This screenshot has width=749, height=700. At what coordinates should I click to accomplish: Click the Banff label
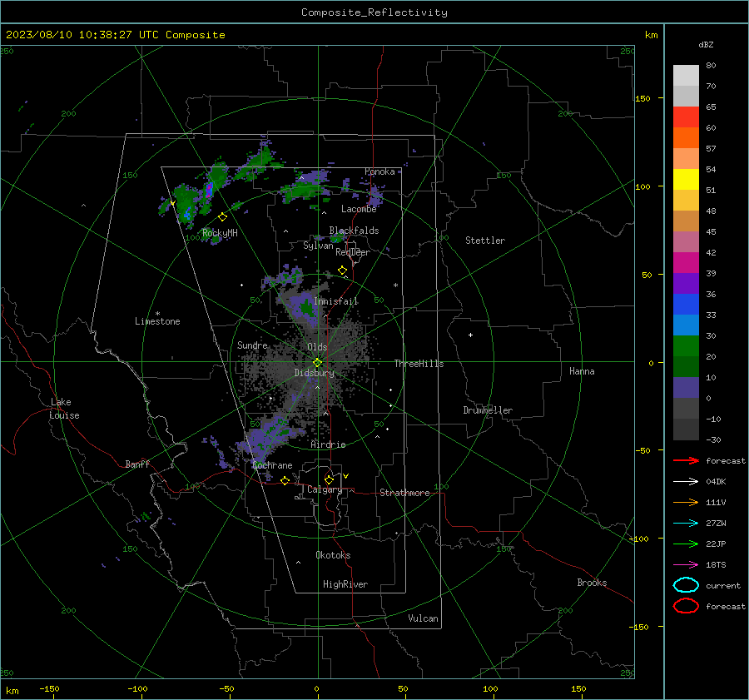coord(137,464)
